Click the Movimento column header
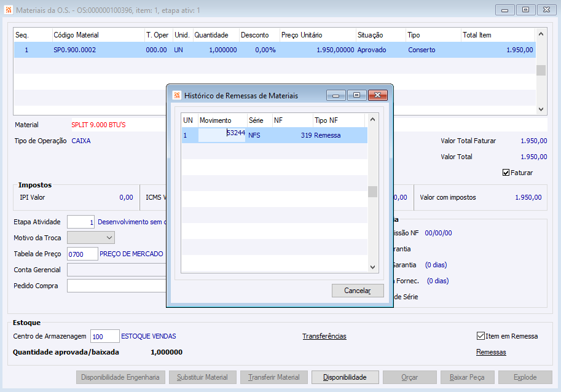The height and width of the screenshot is (392, 561). pos(222,120)
